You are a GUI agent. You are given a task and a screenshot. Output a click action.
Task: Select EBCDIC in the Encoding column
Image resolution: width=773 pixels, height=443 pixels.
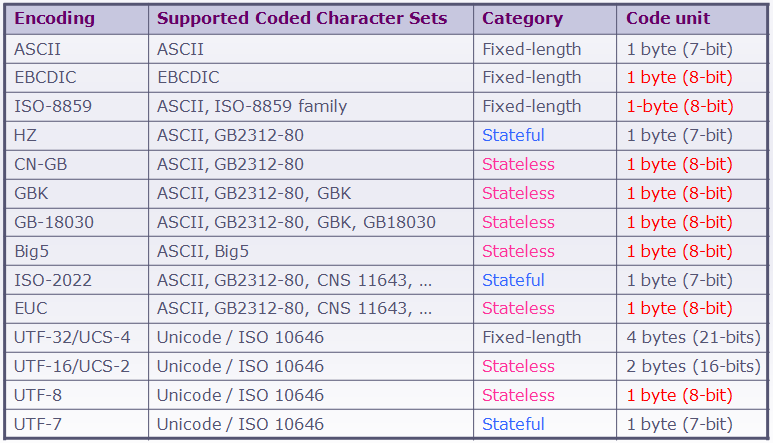tap(47, 77)
